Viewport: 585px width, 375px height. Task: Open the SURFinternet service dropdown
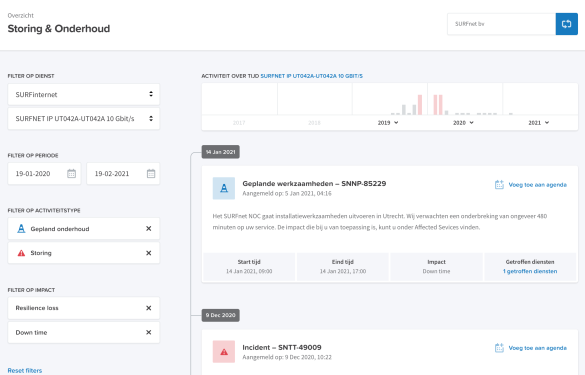pyautogui.click(x=84, y=94)
